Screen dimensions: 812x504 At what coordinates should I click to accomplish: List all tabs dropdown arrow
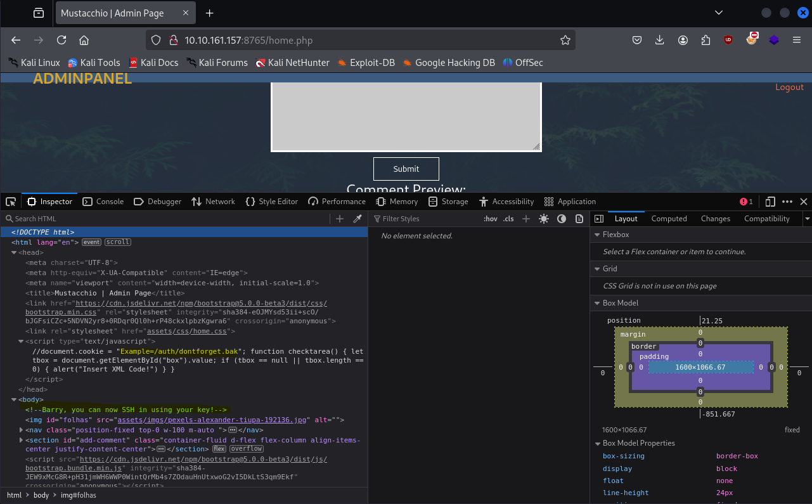[x=718, y=13]
